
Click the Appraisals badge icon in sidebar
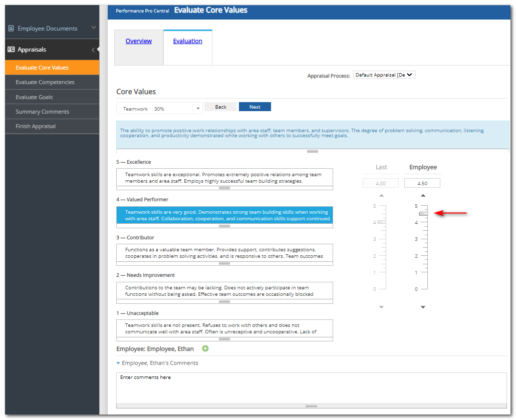[11, 49]
